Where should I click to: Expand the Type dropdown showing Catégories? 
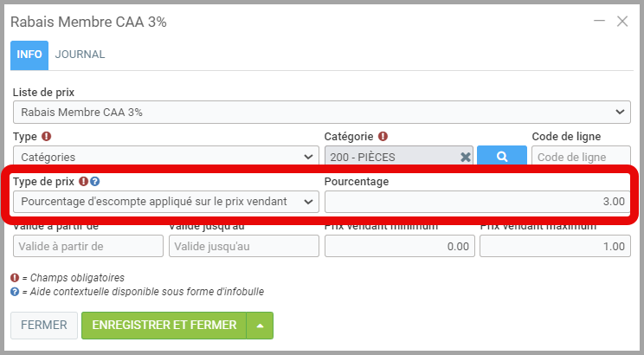(165, 157)
